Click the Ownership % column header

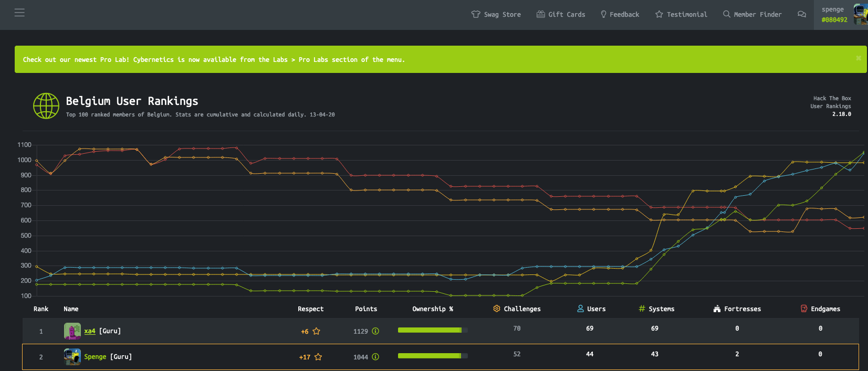pos(433,309)
